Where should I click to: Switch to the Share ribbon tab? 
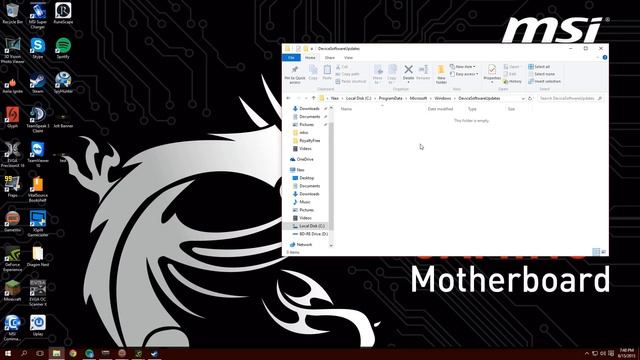pyautogui.click(x=329, y=58)
